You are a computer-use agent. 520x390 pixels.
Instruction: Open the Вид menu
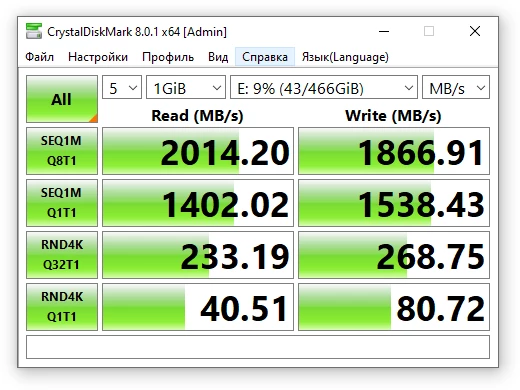(218, 57)
